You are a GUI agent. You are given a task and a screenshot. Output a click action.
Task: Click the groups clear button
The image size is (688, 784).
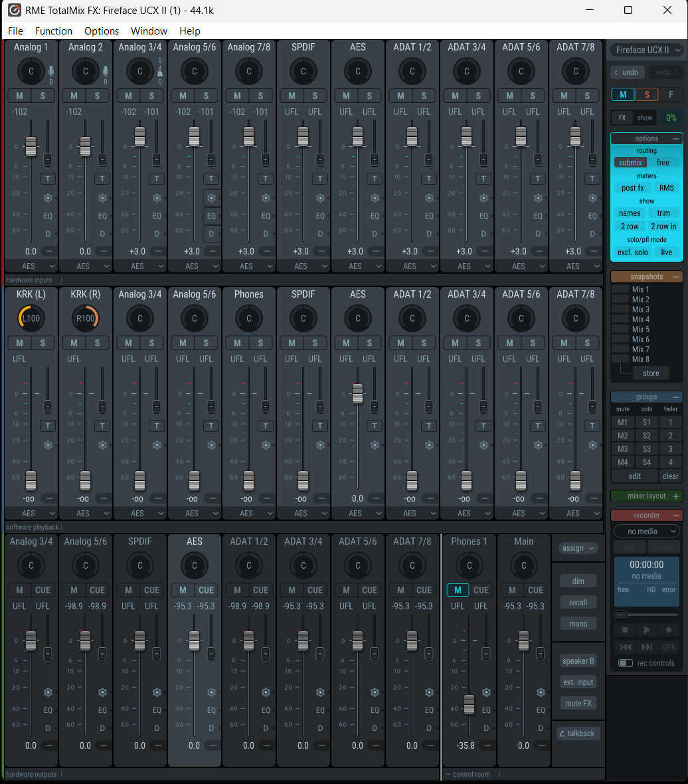(671, 476)
